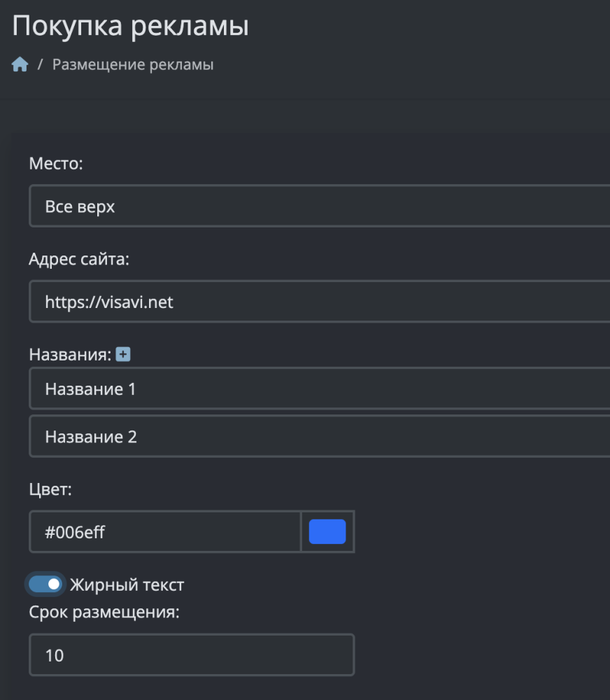Select the Название 2 input field

(319, 437)
